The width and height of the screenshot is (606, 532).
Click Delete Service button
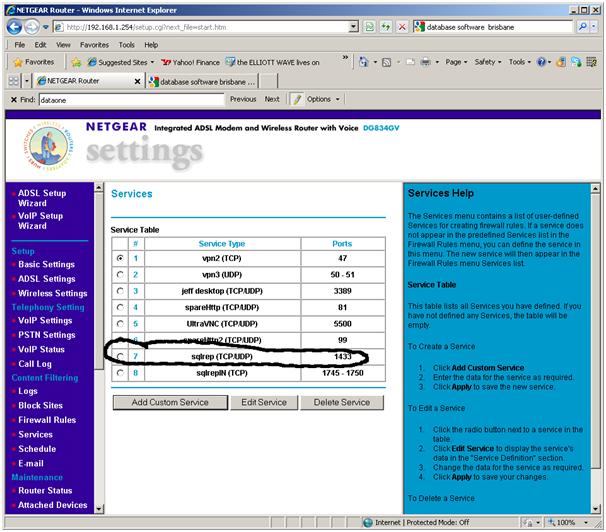(x=342, y=402)
